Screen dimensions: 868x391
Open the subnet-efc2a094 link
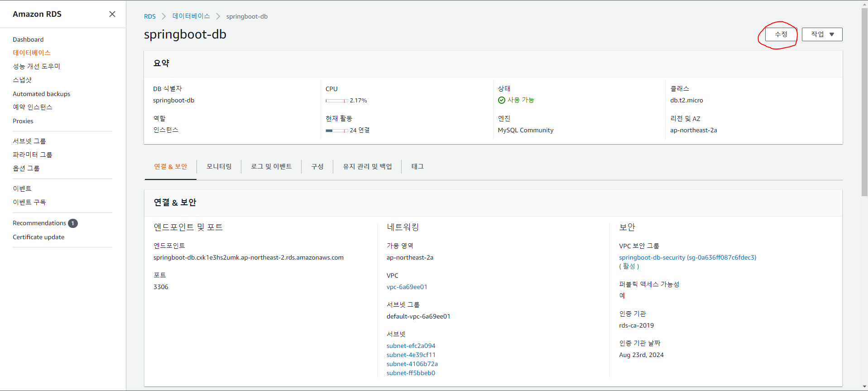tap(411, 346)
